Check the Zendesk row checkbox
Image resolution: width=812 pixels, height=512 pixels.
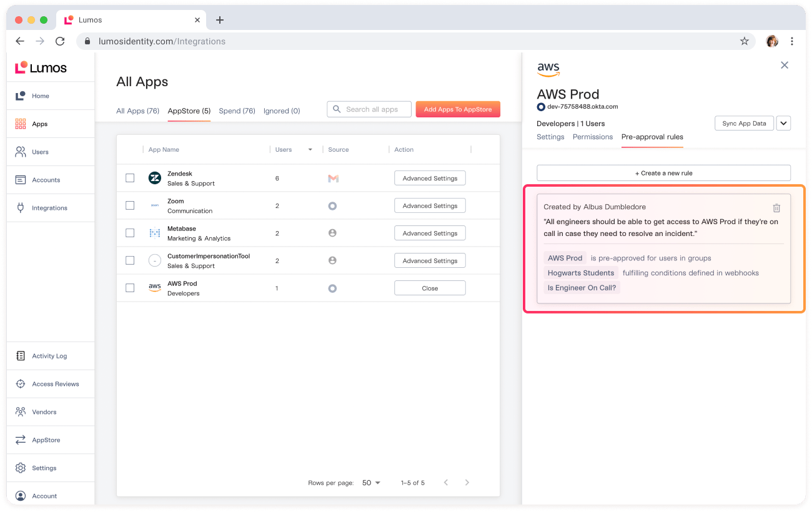coord(130,178)
